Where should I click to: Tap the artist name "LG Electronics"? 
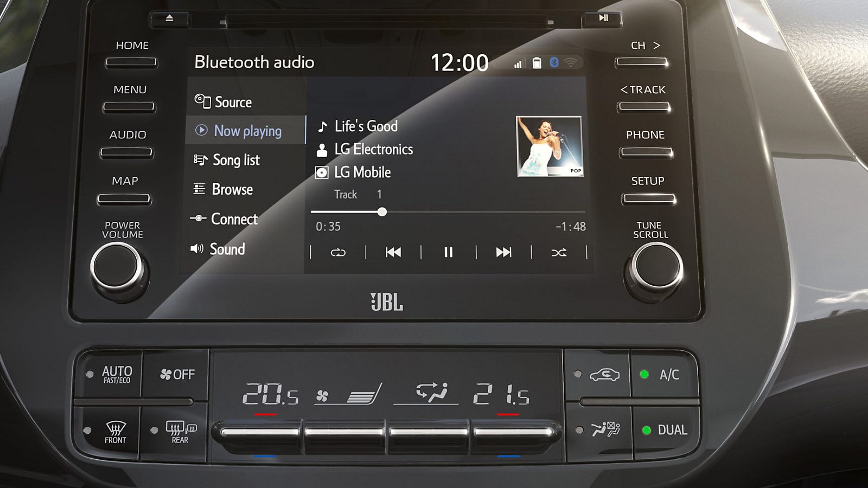coord(374,149)
